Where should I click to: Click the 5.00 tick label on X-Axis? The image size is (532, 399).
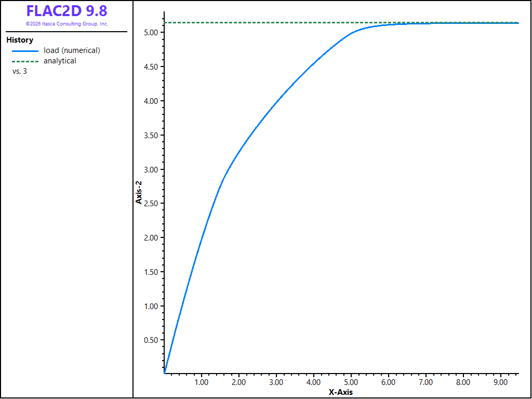pyautogui.click(x=351, y=382)
